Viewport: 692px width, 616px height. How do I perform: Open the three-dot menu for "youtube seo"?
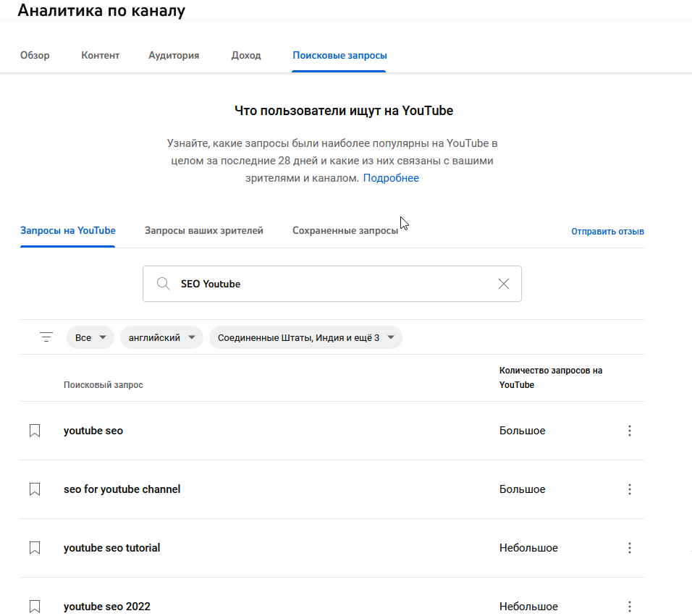[629, 430]
